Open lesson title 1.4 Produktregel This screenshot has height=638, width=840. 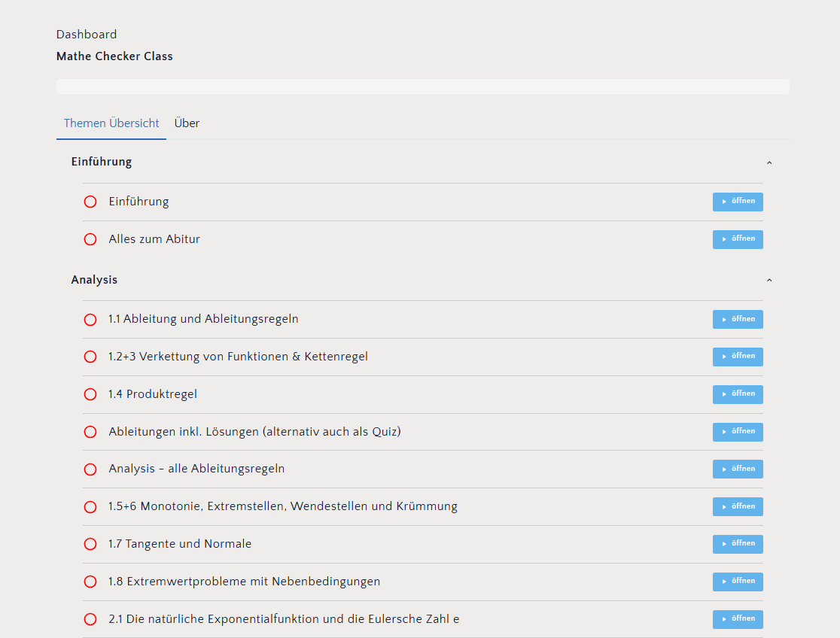(x=153, y=394)
